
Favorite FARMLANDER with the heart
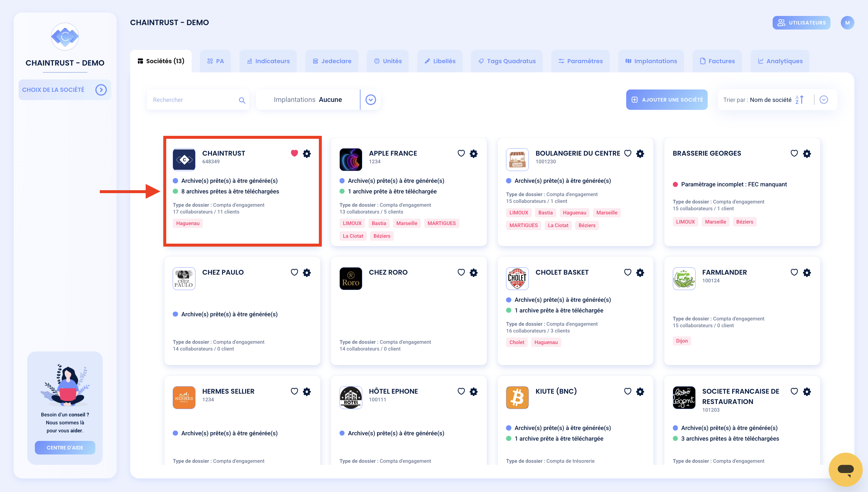[x=794, y=272]
